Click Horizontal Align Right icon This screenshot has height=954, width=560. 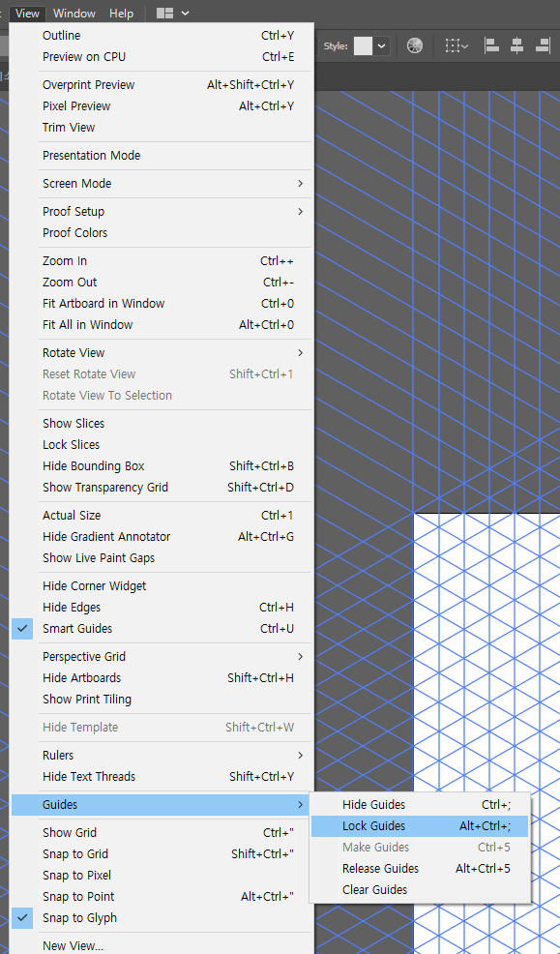tap(543, 45)
